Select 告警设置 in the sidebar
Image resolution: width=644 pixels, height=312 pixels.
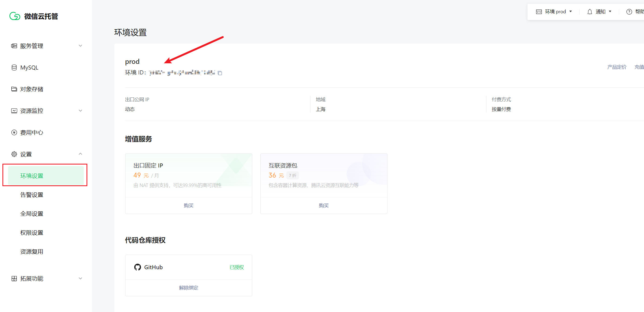tap(32, 194)
